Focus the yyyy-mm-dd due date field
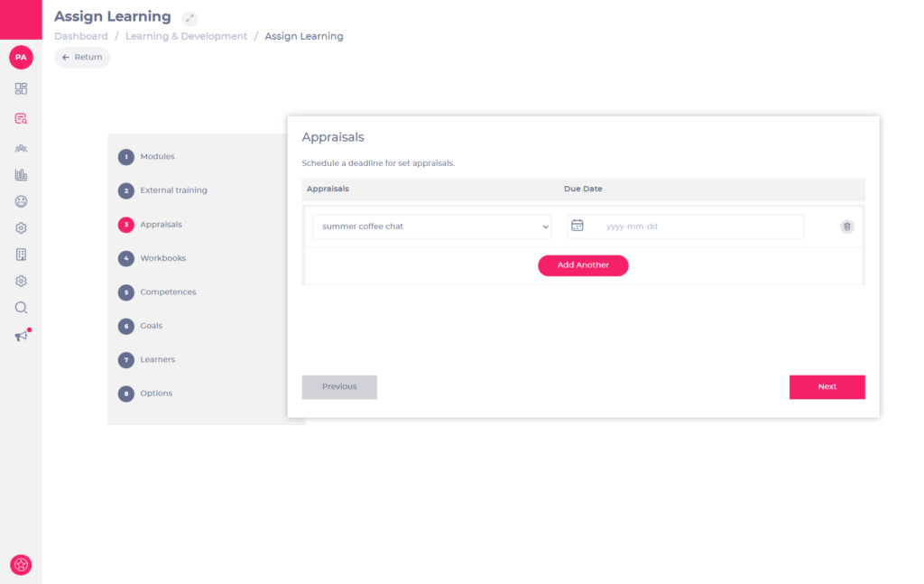Image resolution: width=924 pixels, height=584 pixels. point(695,227)
